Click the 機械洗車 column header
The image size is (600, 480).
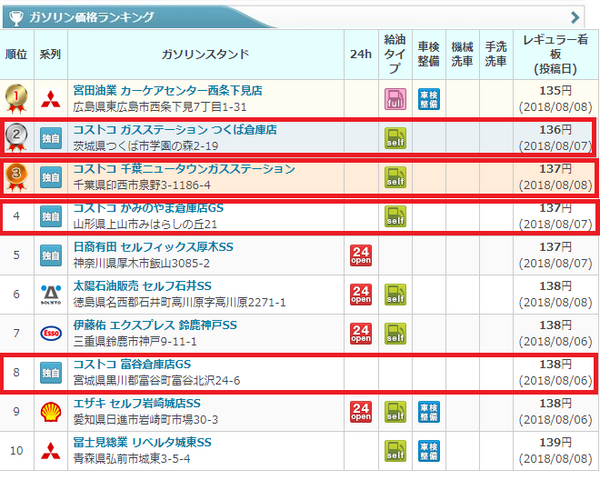[462, 54]
